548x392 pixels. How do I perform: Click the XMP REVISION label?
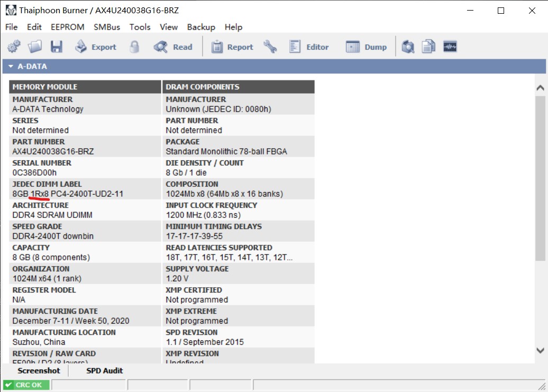click(192, 353)
